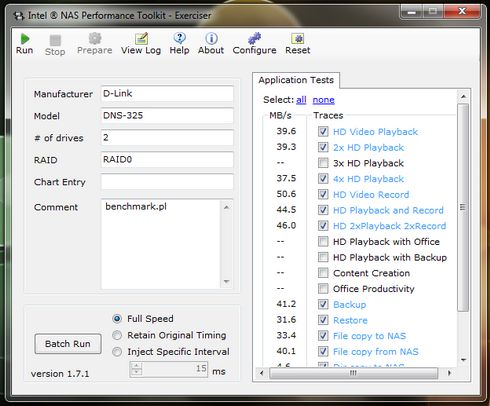Click the horizontal scroll right arrow
490x406 pixels.
449,373
